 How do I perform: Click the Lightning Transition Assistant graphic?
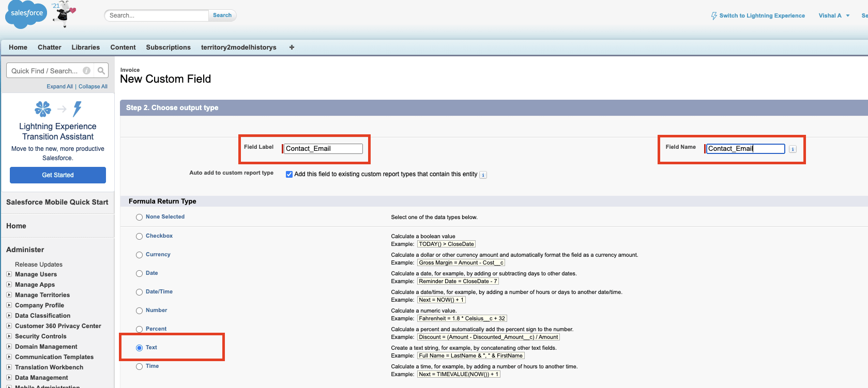[58, 108]
